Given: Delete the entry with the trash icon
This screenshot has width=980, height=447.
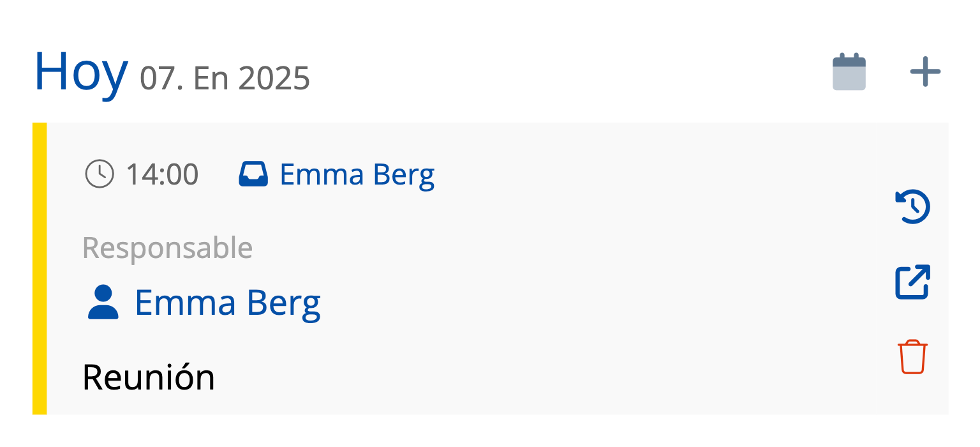Looking at the screenshot, I should point(913,356).
